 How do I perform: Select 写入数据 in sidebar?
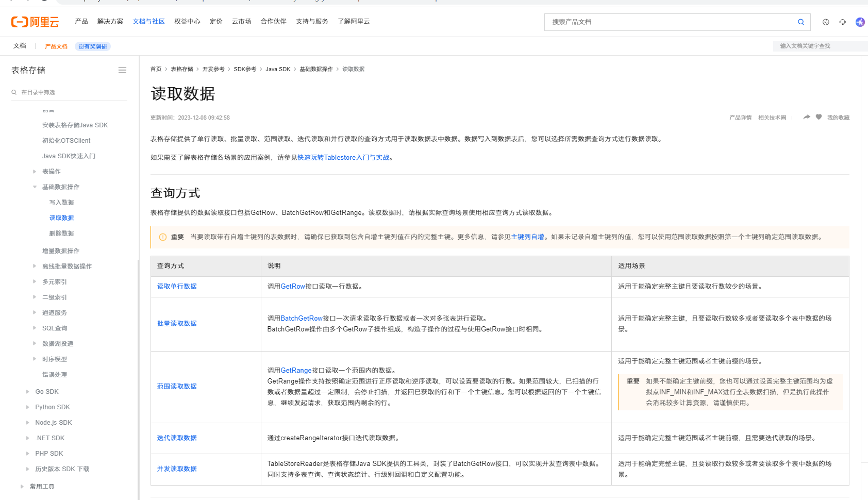coord(62,203)
